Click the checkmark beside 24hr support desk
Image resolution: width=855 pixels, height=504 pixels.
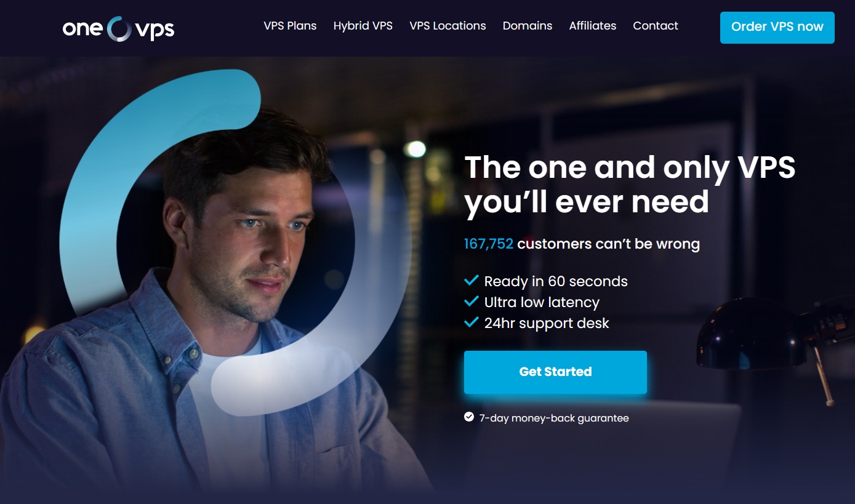pos(472,322)
